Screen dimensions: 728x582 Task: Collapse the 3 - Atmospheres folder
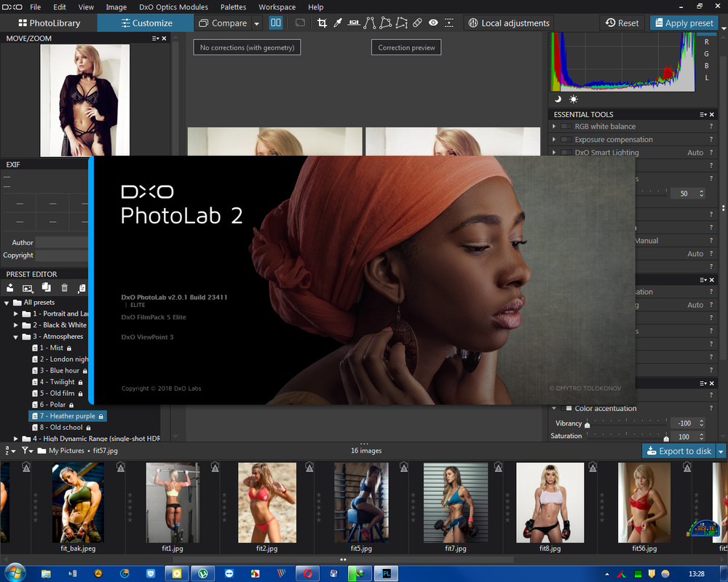click(16, 337)
